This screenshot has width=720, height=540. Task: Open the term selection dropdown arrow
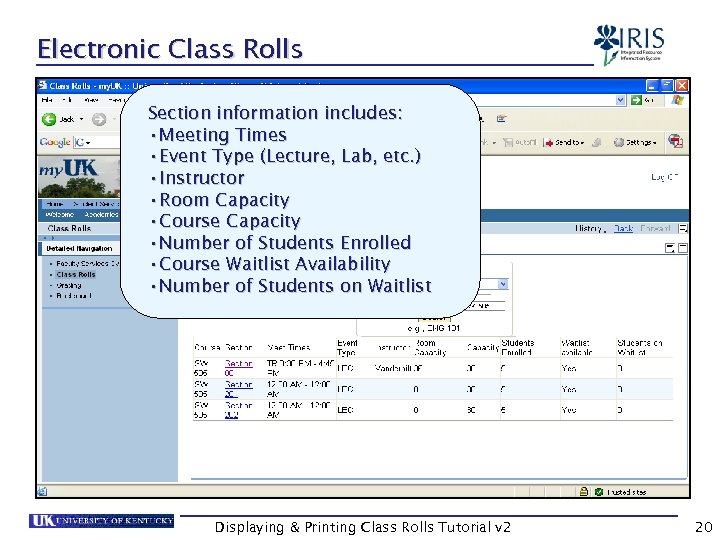click(x=503, y=284)
